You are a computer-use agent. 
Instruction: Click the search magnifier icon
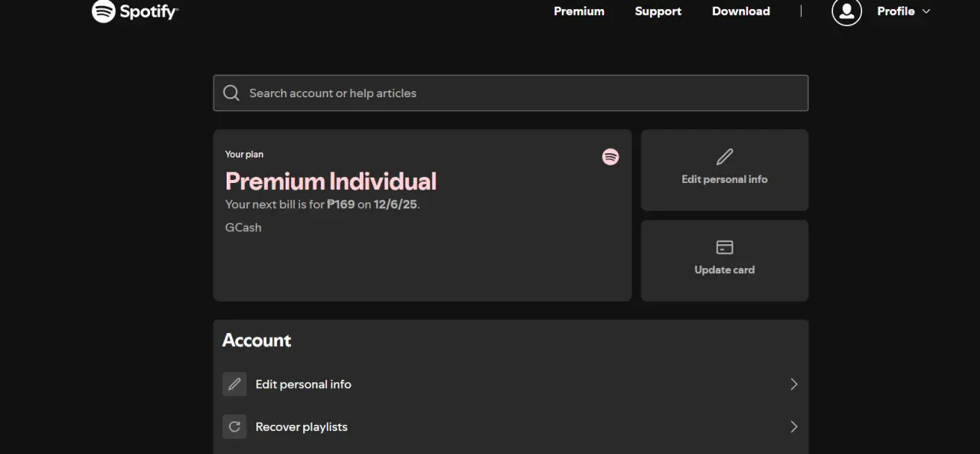click(x=231, y=93)
